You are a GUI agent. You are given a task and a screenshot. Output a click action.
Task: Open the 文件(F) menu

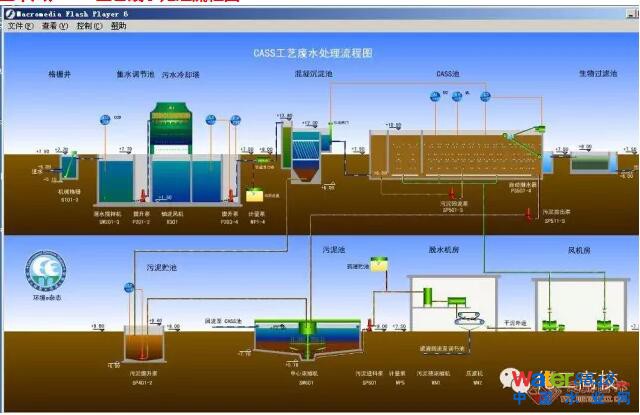(20, 26)
